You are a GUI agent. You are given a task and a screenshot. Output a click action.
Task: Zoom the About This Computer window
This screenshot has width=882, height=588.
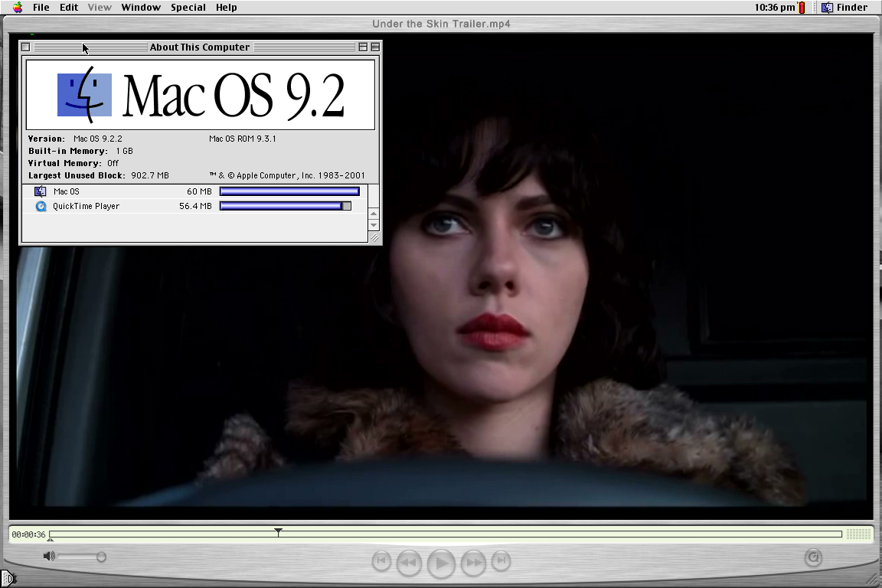[363, 47]
